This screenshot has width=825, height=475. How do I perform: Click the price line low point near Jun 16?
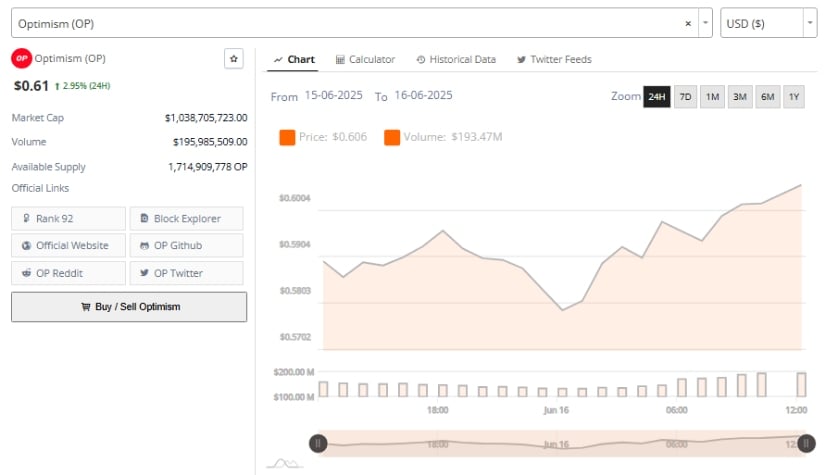click(562, 310)
